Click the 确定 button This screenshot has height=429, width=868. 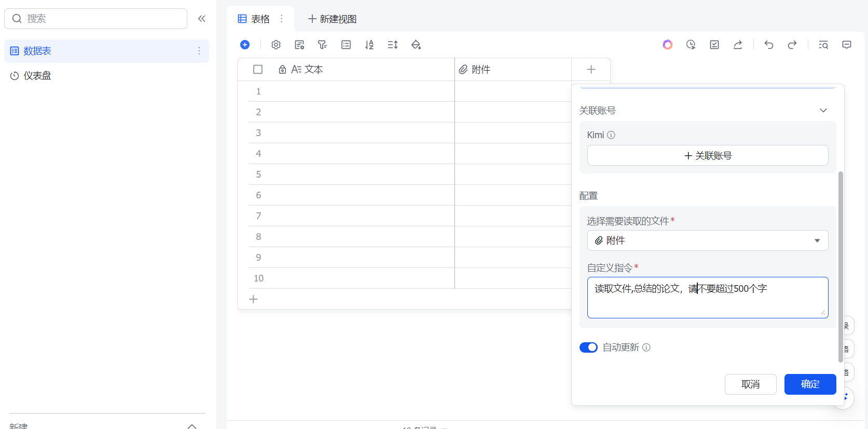[x=810, y=384]
